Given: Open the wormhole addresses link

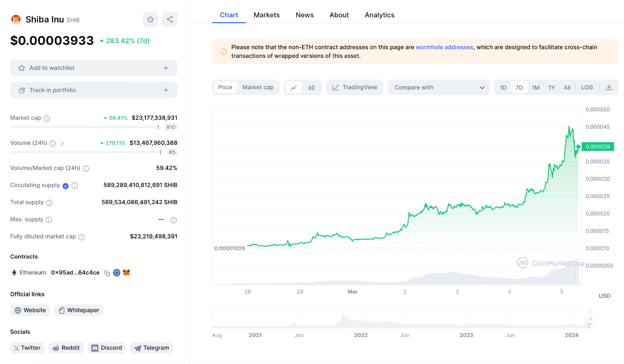Looking at the screenshot, I should click(x=444, y=47).
